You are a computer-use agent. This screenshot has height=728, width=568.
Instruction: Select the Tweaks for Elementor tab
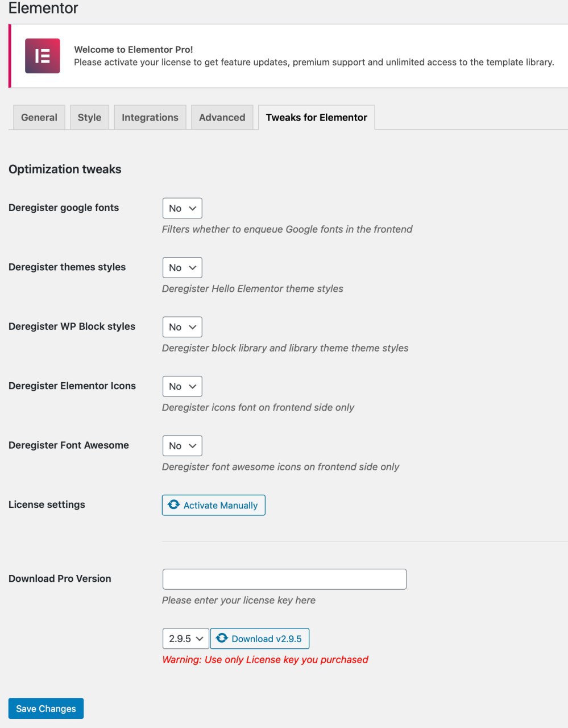317,117
